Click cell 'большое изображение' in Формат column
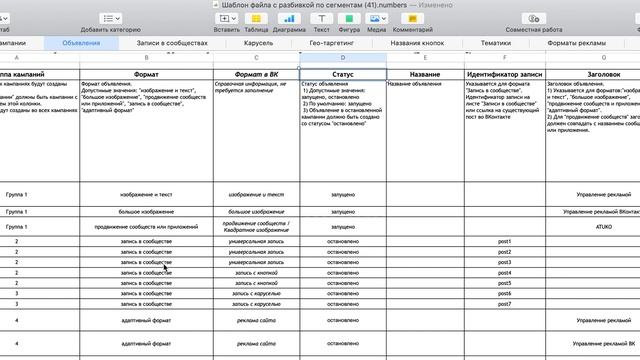Image resolution: width=640 pixels, height=360 pixels. coord(146,211)
